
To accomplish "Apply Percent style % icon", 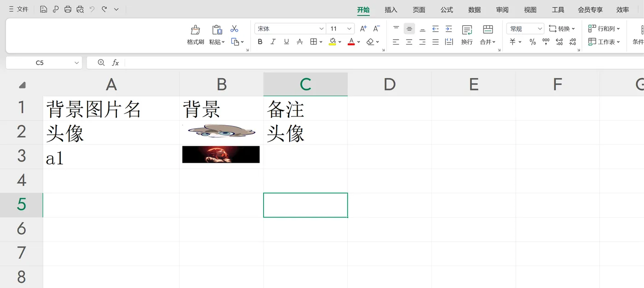I will [532, 42].
